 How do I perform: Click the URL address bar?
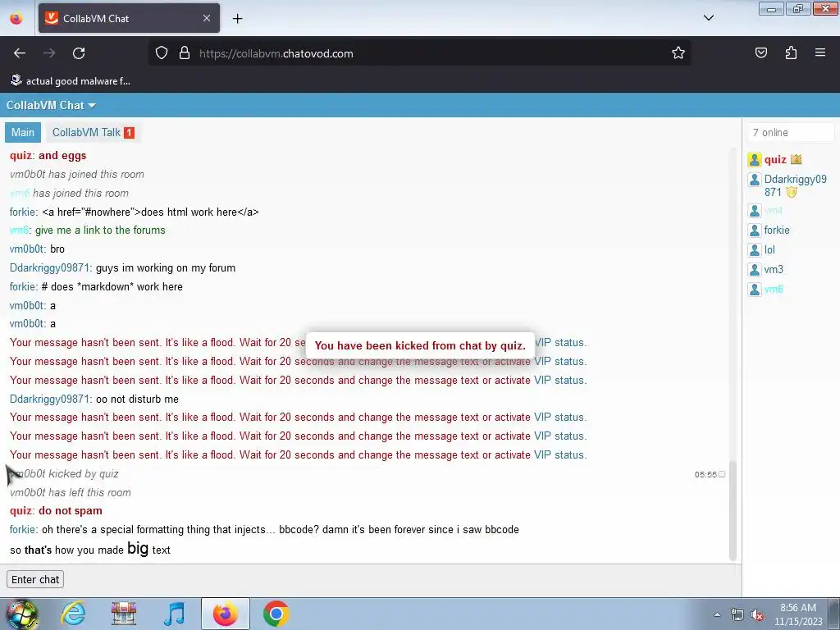[x=420, y=53]
